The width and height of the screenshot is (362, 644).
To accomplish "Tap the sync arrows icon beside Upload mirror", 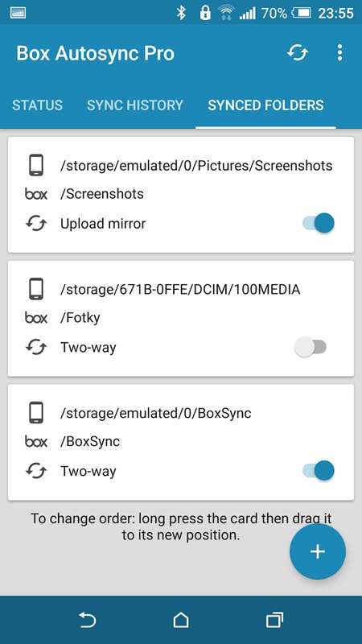I will coord(36,224).
